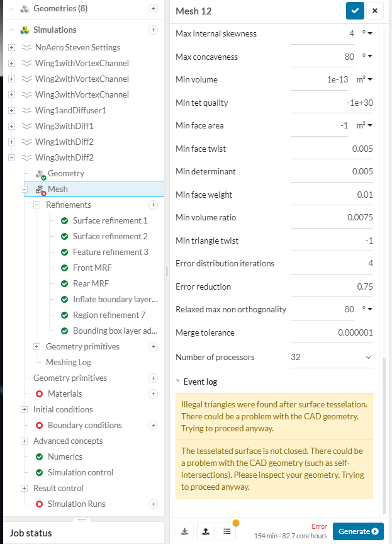Open Number of processors dropdown
392x544 pixels.
pos(332,358)
